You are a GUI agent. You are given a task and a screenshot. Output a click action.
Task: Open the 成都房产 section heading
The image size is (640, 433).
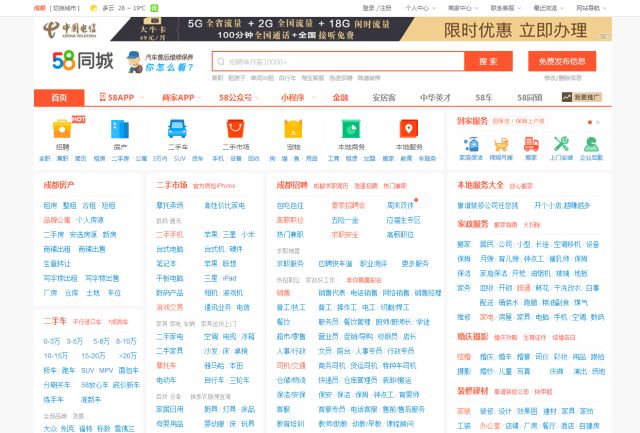click(x=59, y=185)
